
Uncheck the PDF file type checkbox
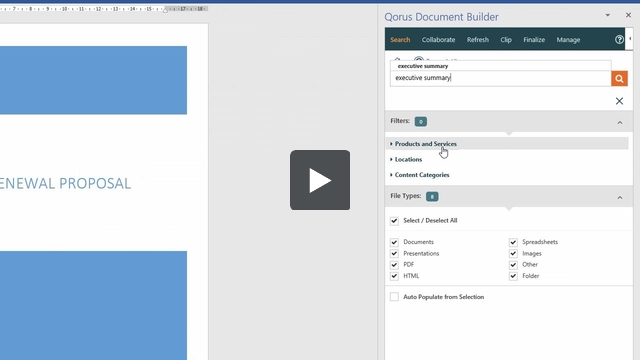(394, 265)
